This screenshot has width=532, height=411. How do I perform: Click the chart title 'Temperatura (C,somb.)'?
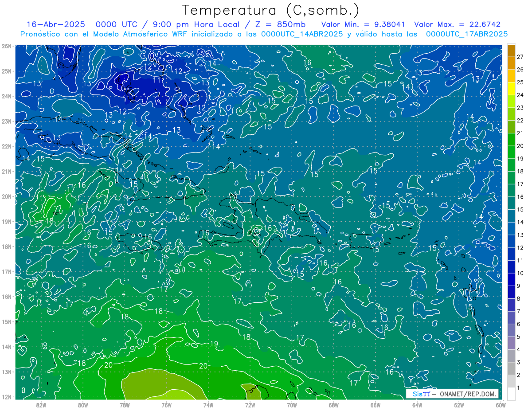click(x=271, y=10)
